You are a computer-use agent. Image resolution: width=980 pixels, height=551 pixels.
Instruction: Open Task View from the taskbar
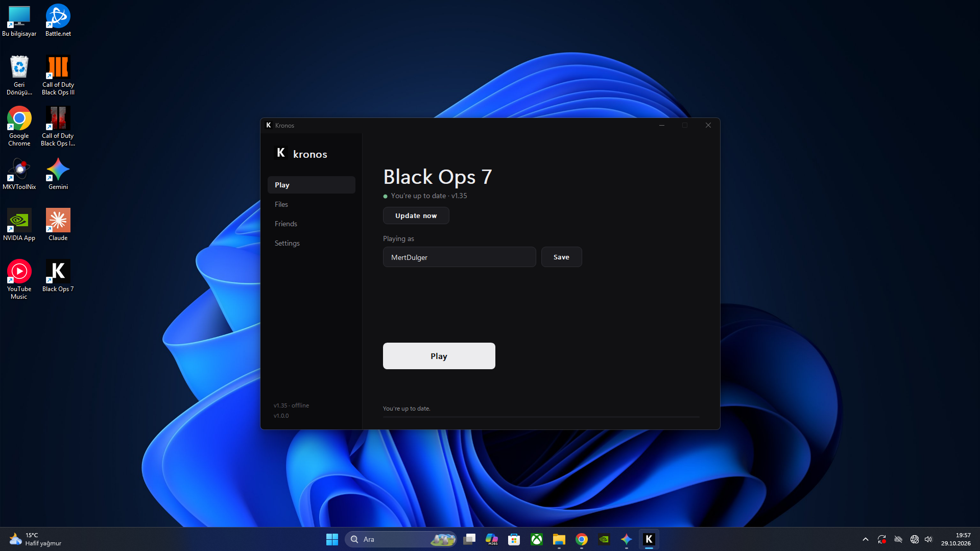pos(469,539)
